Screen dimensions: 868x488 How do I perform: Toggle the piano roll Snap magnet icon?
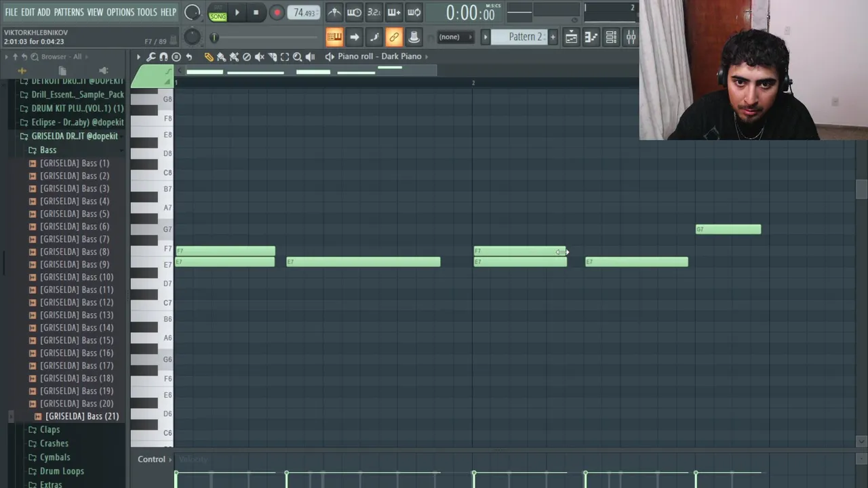[x=163, y=57]
